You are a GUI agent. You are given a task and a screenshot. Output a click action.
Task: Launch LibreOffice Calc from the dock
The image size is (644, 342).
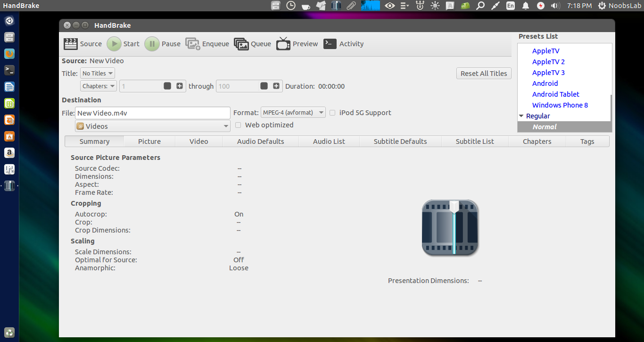[9, 103]
